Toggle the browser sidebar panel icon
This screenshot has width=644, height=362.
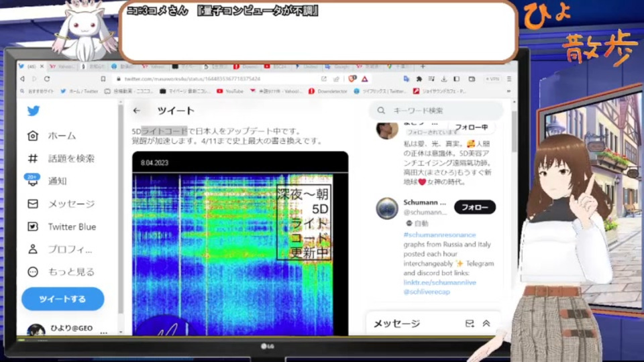click(x=456, y=79)
